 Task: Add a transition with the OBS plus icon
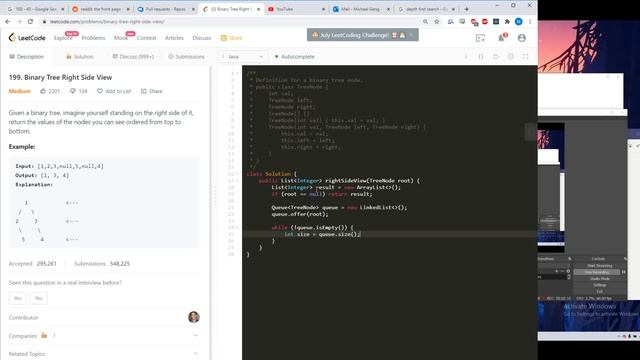click(556, 271)
